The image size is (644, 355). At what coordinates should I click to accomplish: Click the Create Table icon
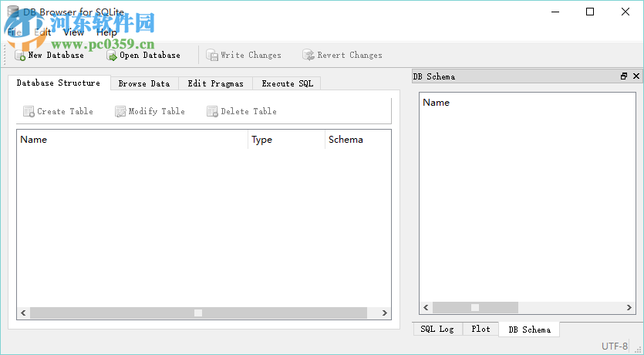(29, 111)
